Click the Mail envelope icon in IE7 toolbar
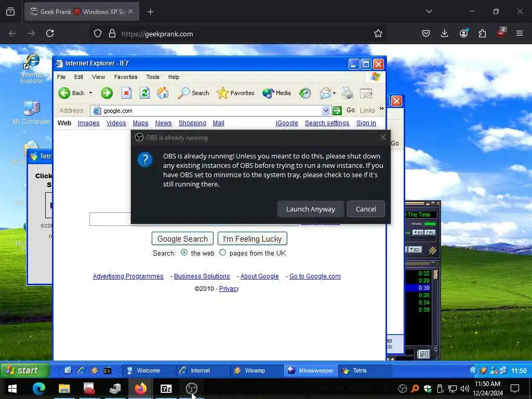The height and width of the screenshot is (399, 532). pyautogui.click(x=325, y=93)
